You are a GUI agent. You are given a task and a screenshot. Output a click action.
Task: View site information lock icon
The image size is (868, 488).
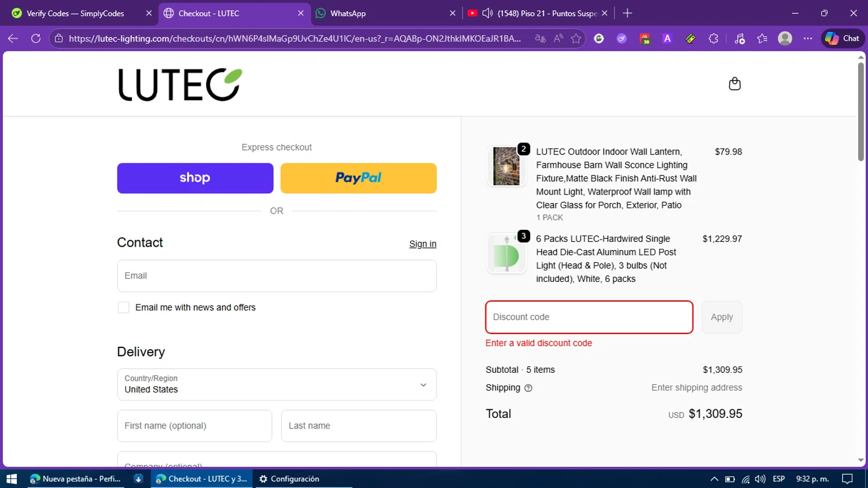coord(58,38)
